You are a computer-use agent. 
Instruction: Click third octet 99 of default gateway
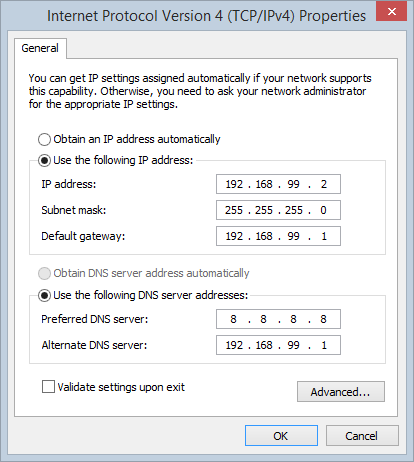click(293, 236)
